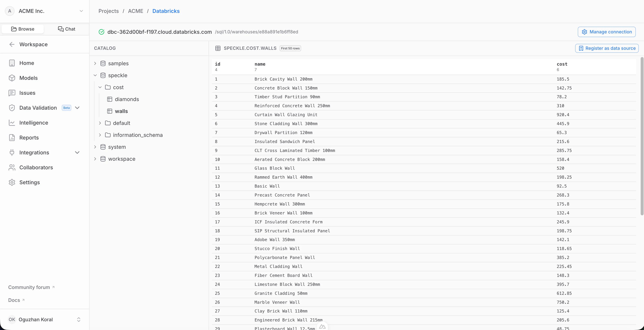Go to ACME breadcrumb
Screen dimensions: 644x330
click(135, 11)
